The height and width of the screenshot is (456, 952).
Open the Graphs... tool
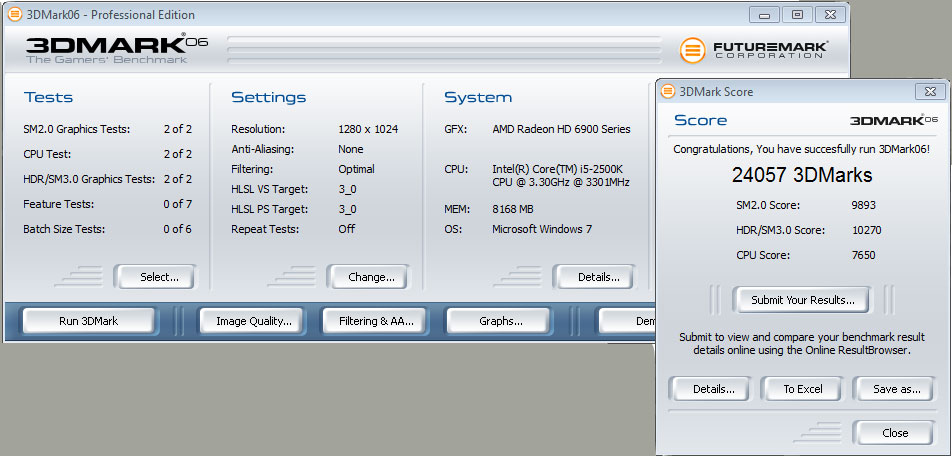pos(500,321)
